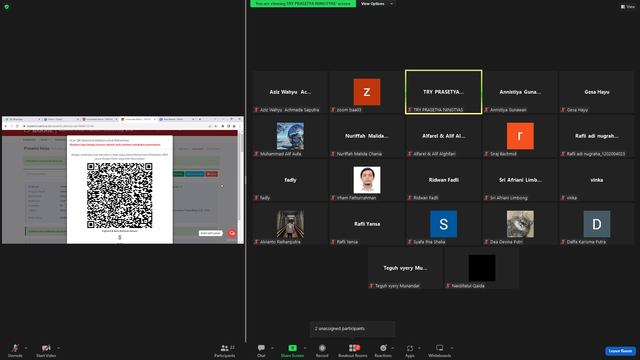Click muted mic icon on Aziz Wahyu tile
The width and height of the screenshot is (640, 360).
point(256,110)
